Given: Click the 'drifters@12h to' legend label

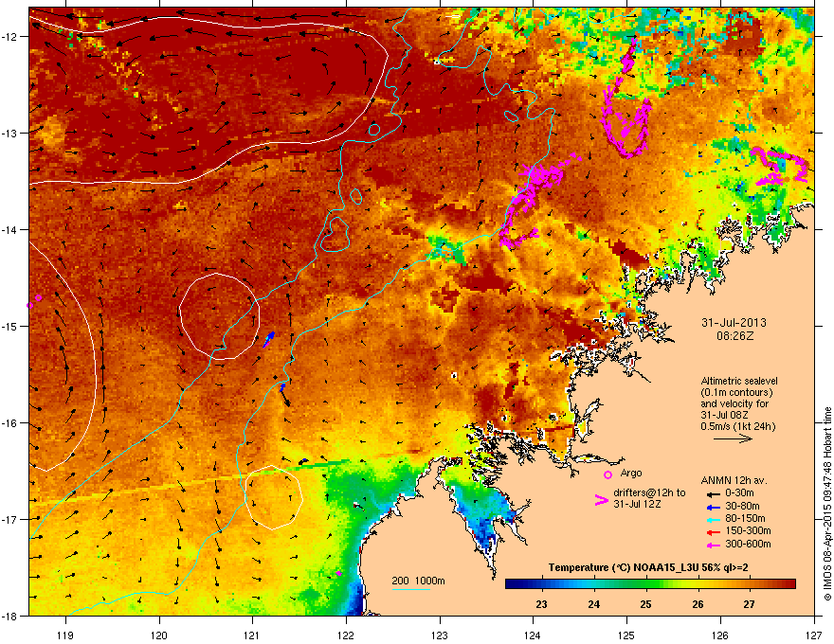Looking at the screenshot, I should click(x=649, y=492).
